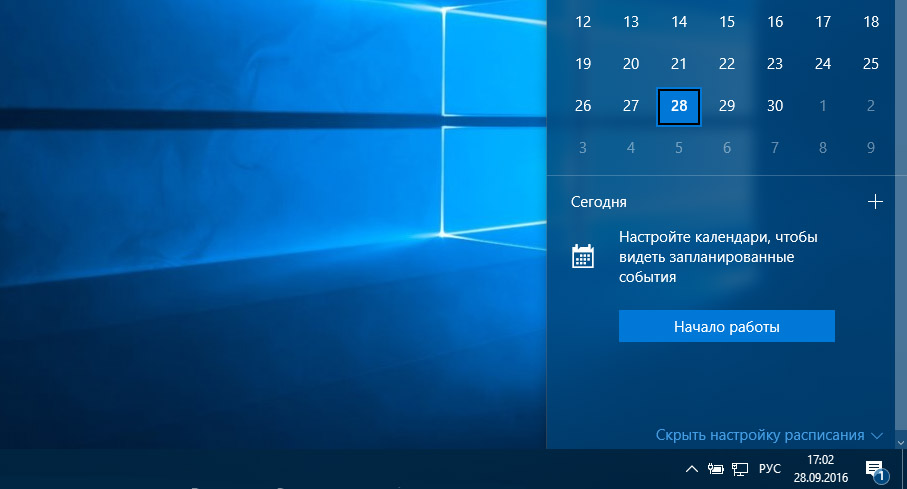
Task: Select date 13 in calendar
Action: [631, 22]
